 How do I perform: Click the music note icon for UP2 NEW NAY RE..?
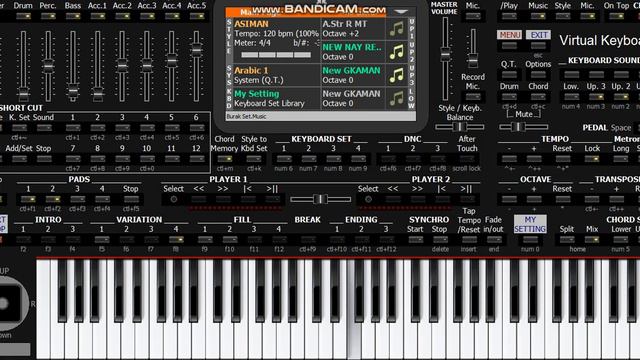(x=396, y=52)
